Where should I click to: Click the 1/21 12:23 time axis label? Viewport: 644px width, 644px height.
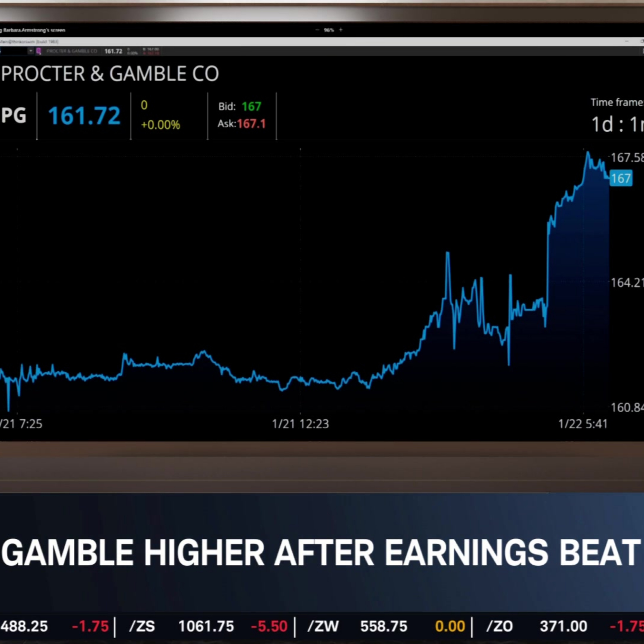click(300, 424)
